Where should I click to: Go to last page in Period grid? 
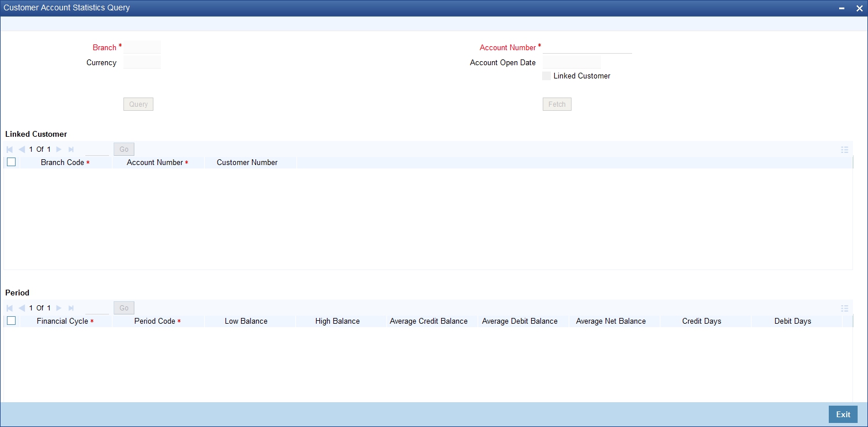pos(71,308)
